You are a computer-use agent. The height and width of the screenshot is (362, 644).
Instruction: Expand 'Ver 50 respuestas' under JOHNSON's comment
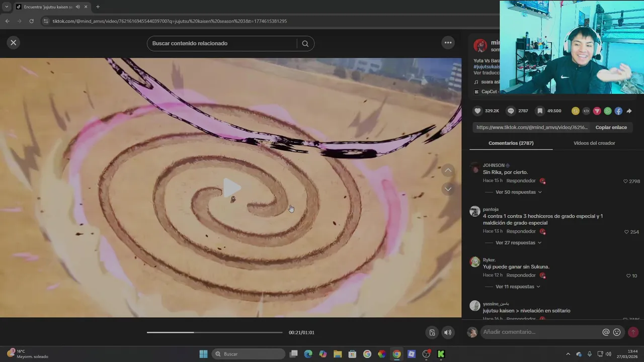(518, 192)
